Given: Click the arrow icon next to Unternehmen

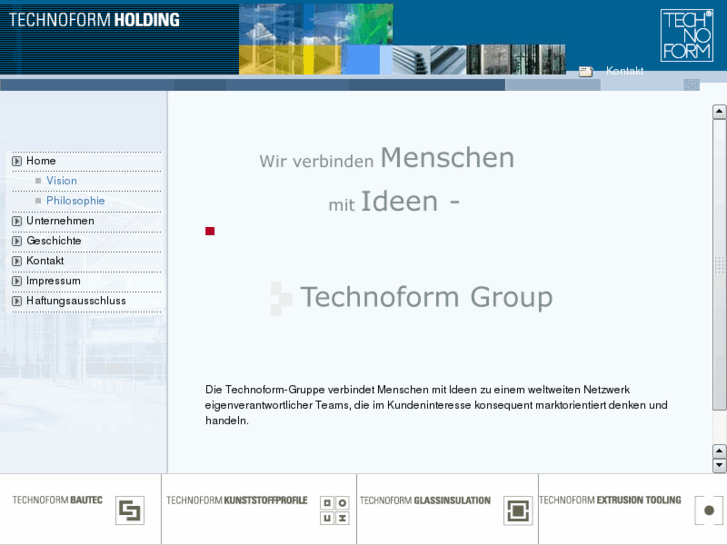Looking at the screenshot, I should (17, 221).
